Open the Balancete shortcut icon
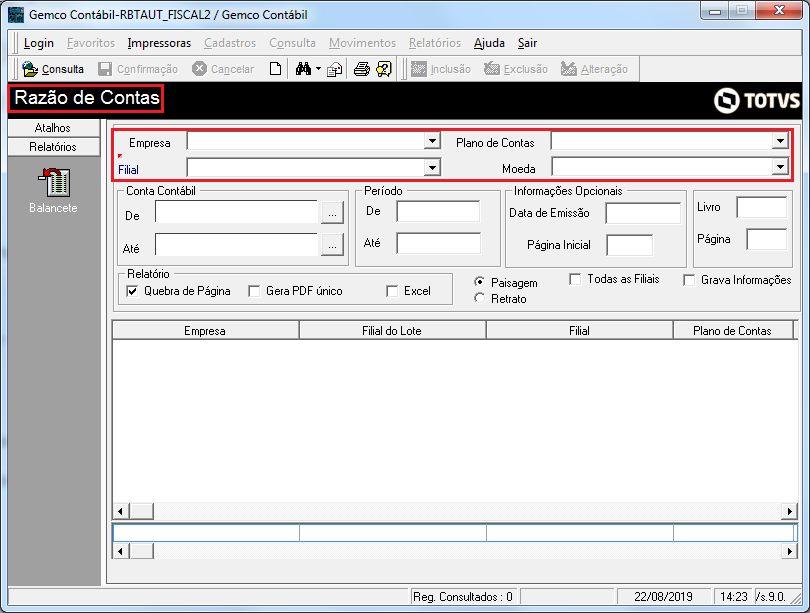The width and height of the screenshot is (810, 613). coord(54,182)
